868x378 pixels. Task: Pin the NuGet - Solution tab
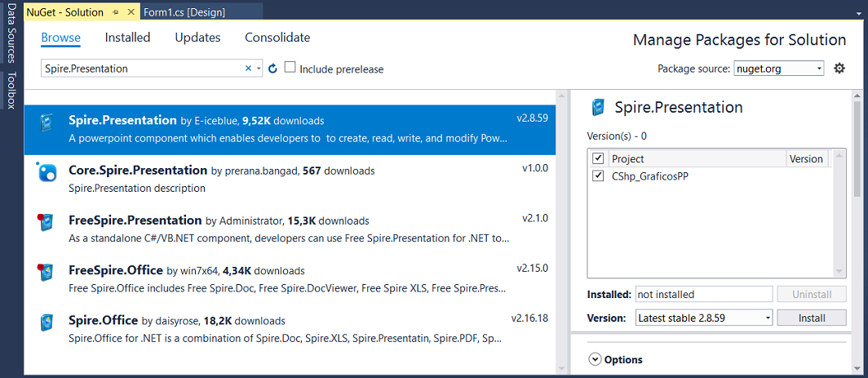[115, 12]
